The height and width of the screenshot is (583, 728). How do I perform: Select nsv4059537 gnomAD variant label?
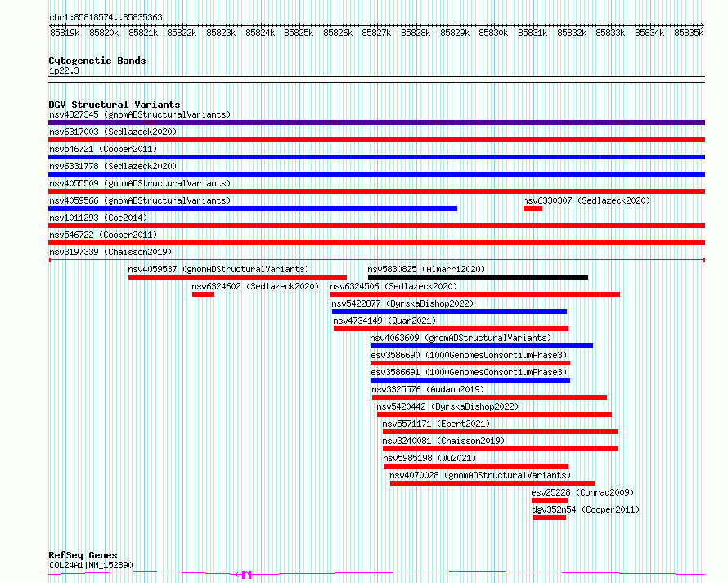(x=218, y=269)
